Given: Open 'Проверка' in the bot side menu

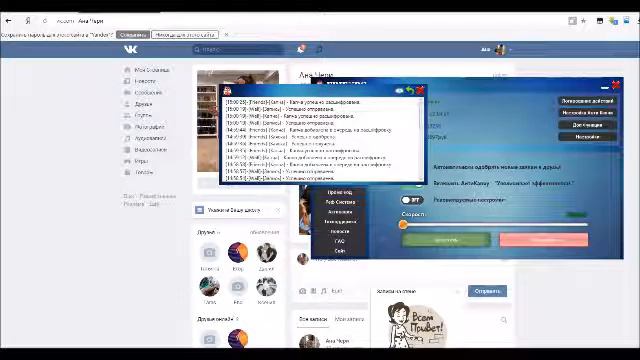Looking at the screenshot, I should (x=340, y=192).
